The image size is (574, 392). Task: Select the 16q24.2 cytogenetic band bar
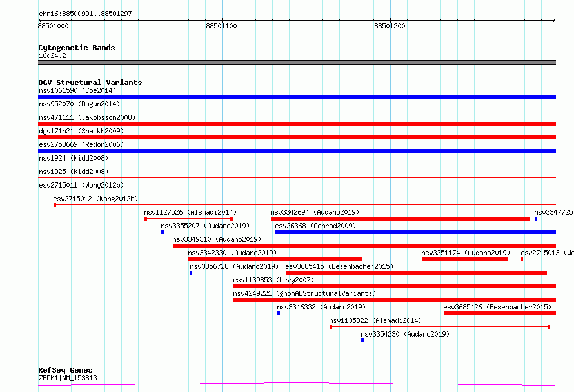[x=297, y=63]
